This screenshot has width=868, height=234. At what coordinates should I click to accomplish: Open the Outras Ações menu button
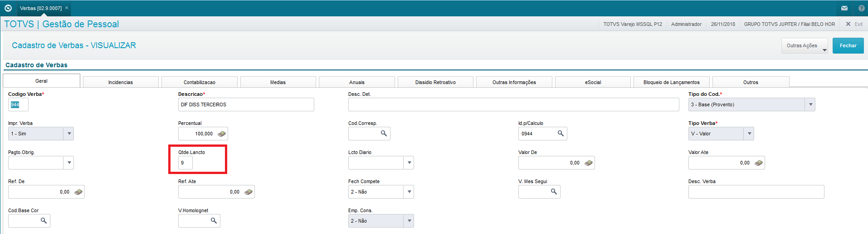(805, 45)
